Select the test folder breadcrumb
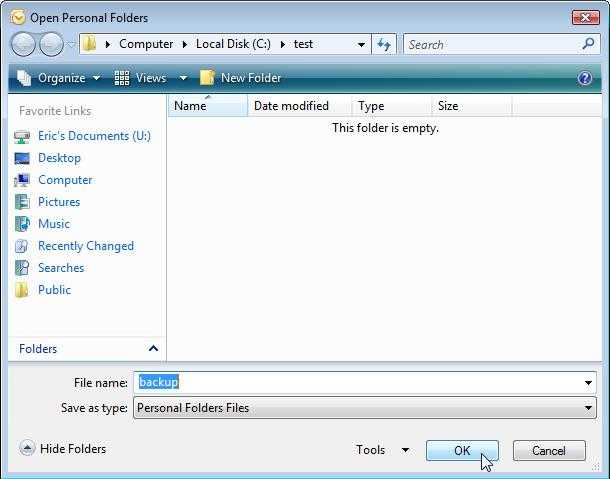 click(303, 44)
